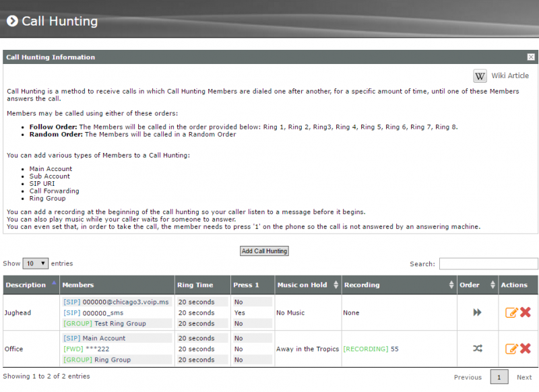Click member 000000@chicago3.voip.ms

(x=116, y=302)
